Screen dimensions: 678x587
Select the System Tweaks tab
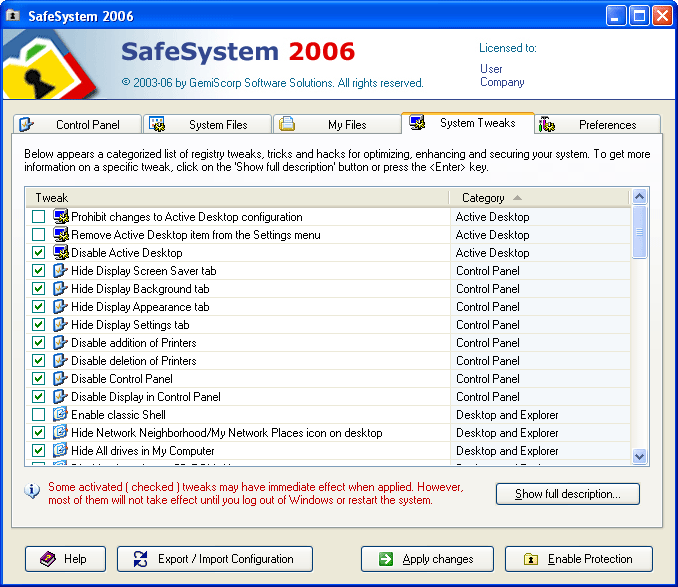coord(468,123)
